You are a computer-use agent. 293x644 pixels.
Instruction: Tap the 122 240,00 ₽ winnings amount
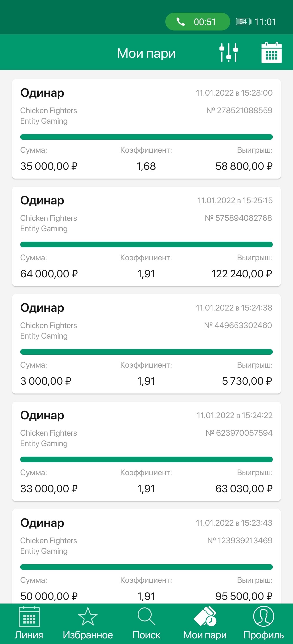[241, 274]
